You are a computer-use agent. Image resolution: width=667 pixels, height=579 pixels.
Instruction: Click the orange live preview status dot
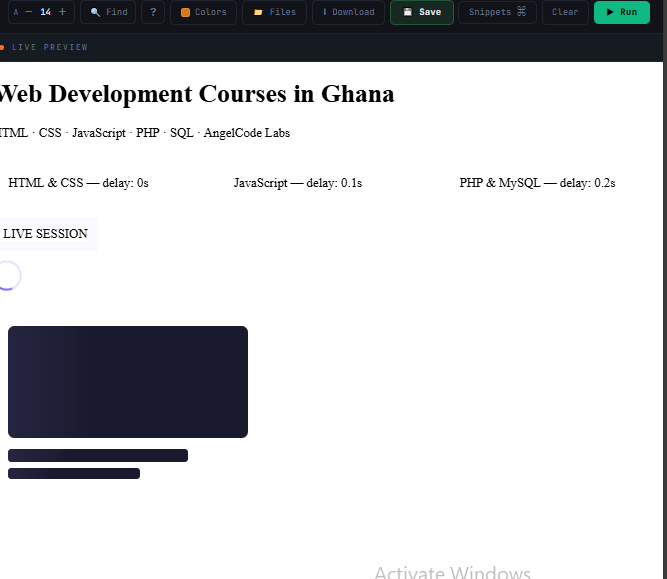coord(2,47)
